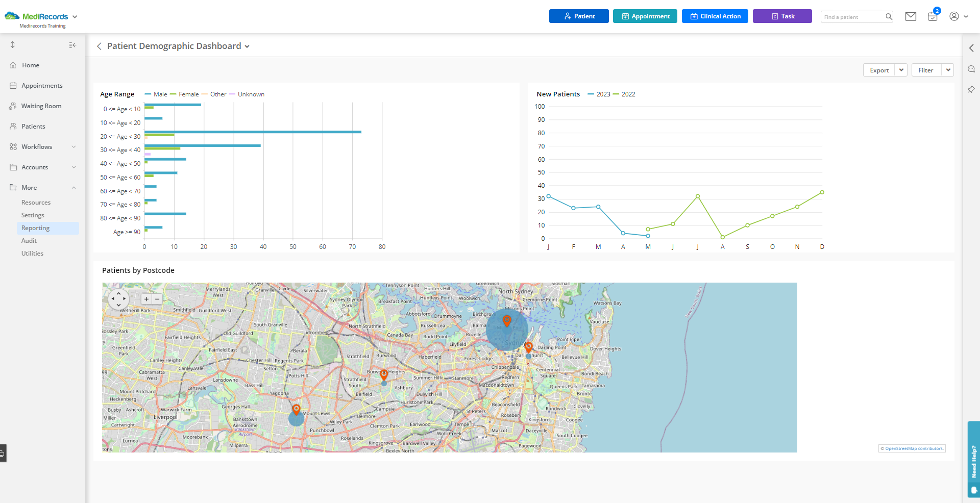Click the map zoom in plus button

click(146, 299)
